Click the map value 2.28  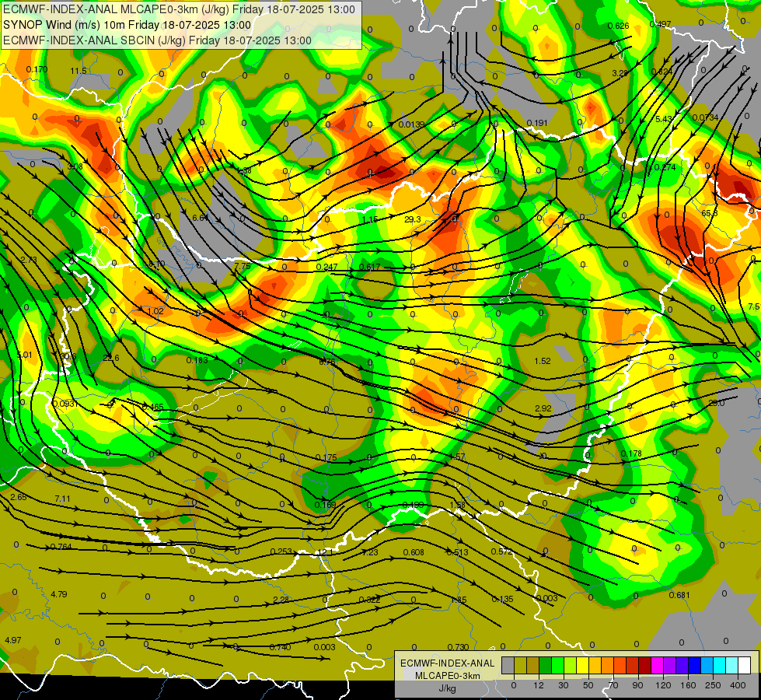(x=281, y=600)
